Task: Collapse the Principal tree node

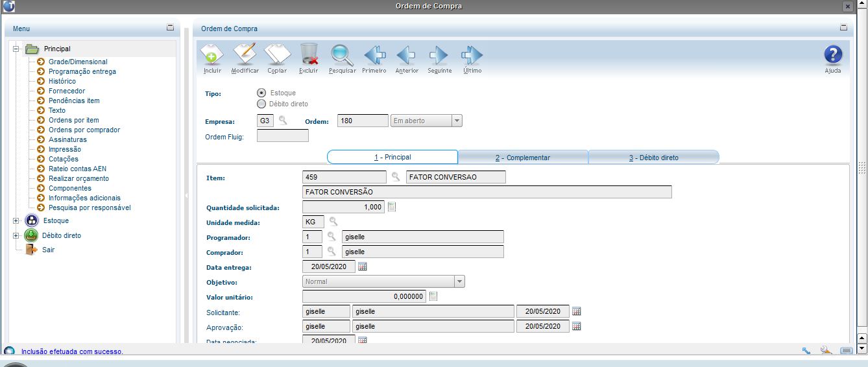Action: point(16,49)
